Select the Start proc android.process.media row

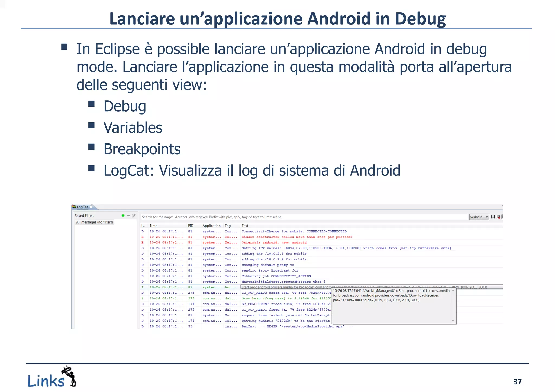point(321,287)
